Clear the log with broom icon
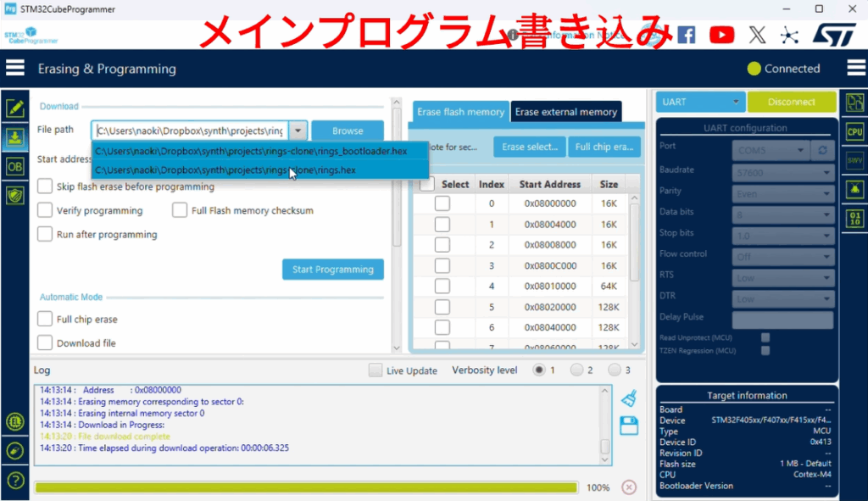Viewport: 868px width, 501px height. (x=629, y=398)
